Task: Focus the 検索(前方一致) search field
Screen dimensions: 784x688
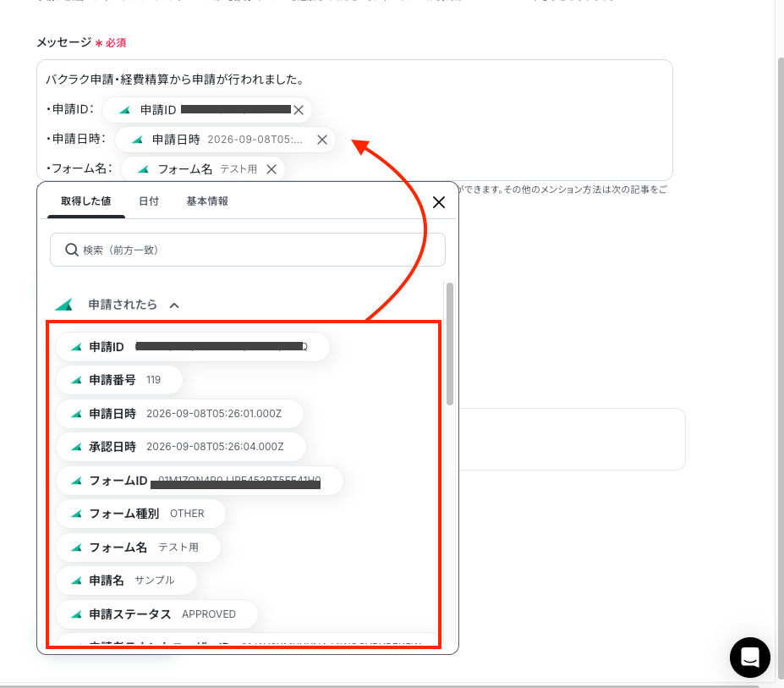Action: pyautogui.click(x=248, y=250)
